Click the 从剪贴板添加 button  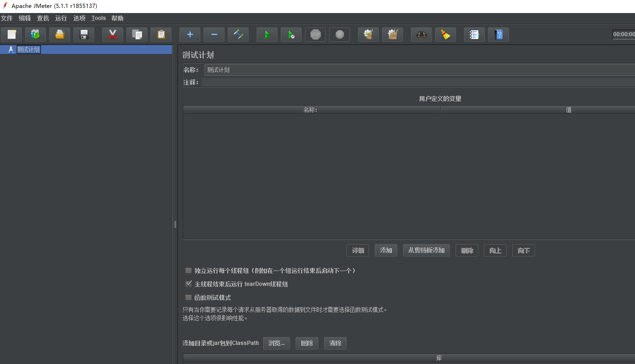426,250
